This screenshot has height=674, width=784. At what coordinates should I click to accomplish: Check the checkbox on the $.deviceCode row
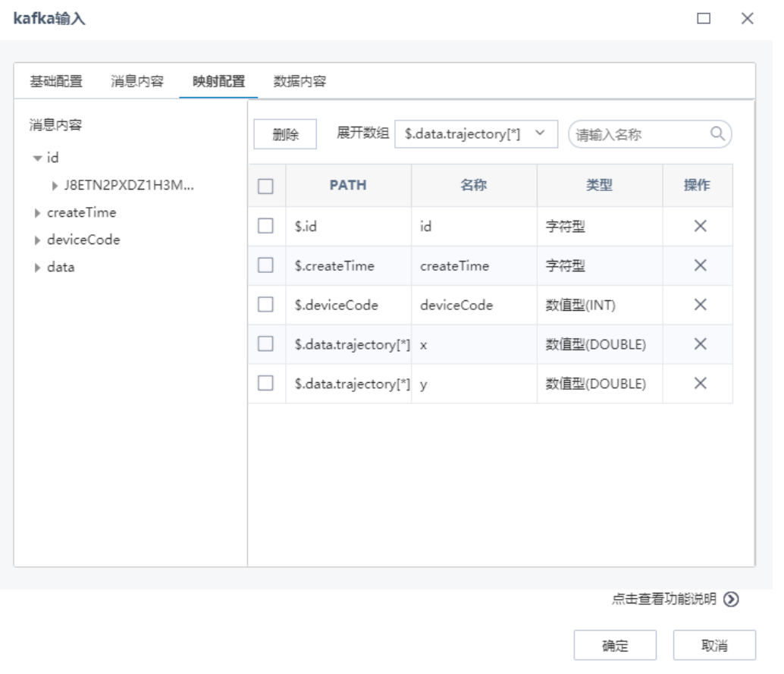(x=268, y=305)
